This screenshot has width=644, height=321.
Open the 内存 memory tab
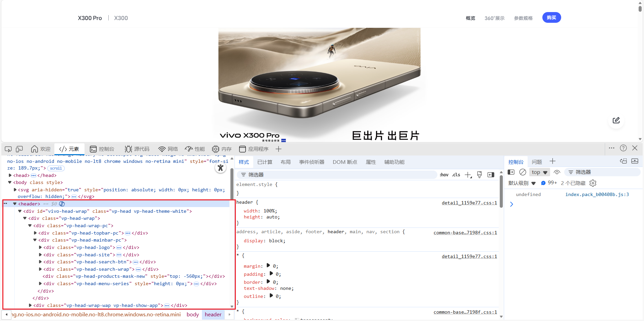tap(222, 149)
